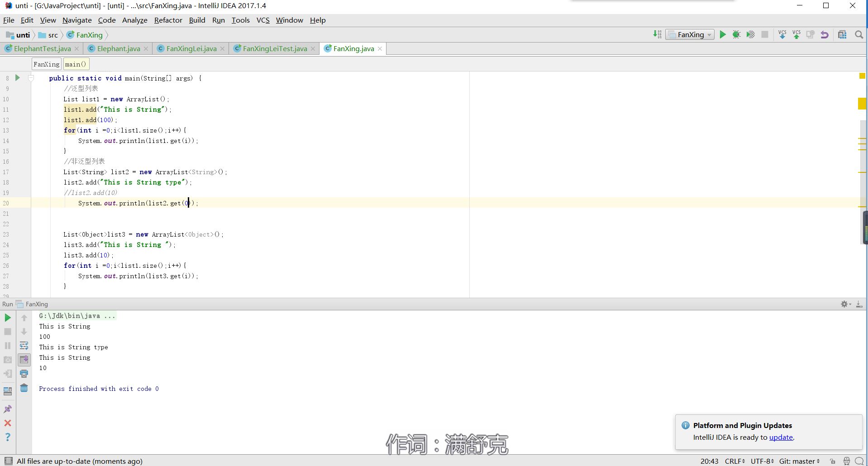Open the Refactor menu

click(x=168, y=20)
